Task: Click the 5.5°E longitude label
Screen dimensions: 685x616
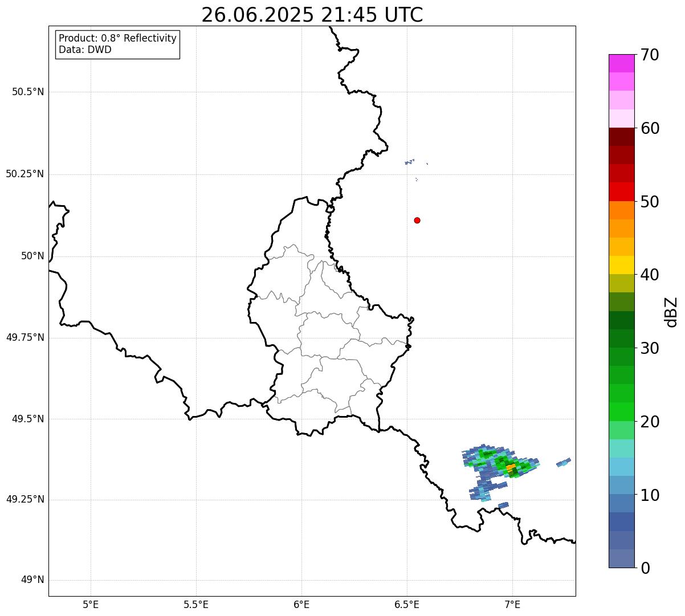Action: tap(196, 604)
